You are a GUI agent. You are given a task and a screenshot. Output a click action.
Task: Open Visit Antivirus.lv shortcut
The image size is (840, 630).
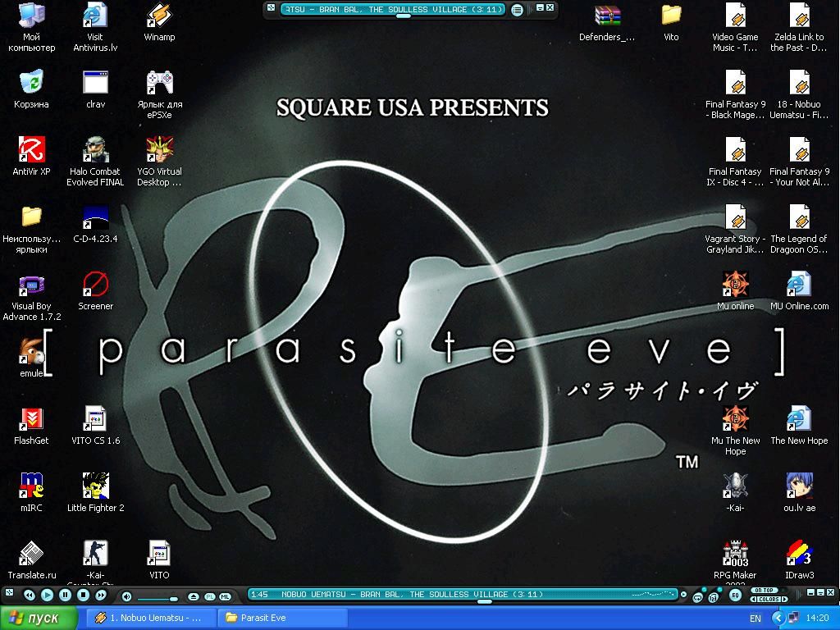tap(95, 27)
